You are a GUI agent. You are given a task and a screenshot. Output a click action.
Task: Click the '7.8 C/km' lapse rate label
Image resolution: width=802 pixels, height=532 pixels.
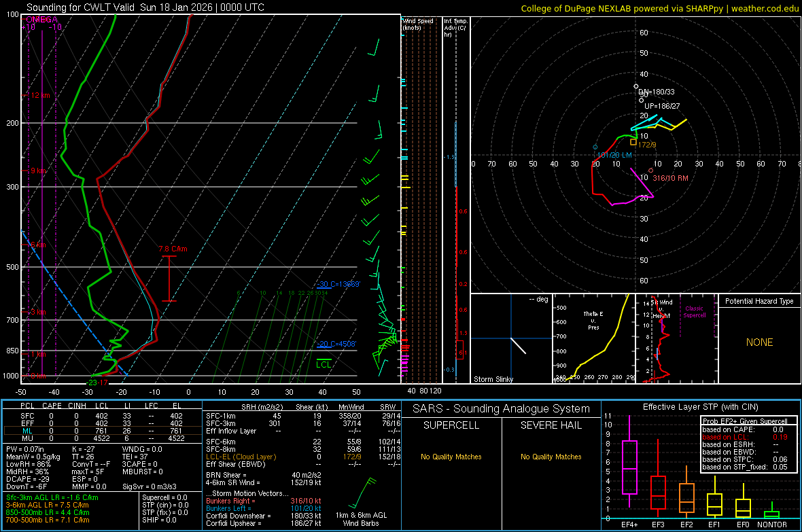(173, 249)
